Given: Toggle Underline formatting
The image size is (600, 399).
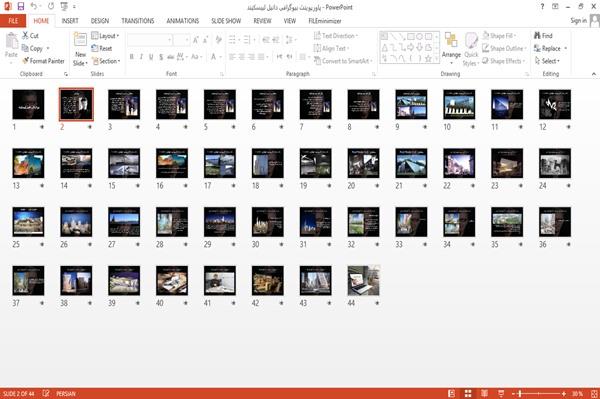Looking at the screenshot, I should pos(151,57).
